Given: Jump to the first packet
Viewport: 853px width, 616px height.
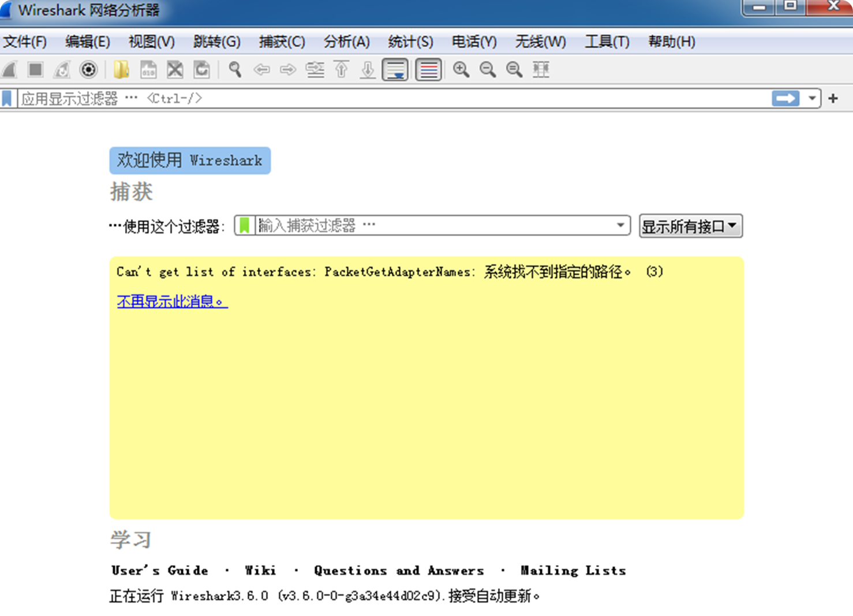Looking at the screenshot, I should [x=342, y=70].
